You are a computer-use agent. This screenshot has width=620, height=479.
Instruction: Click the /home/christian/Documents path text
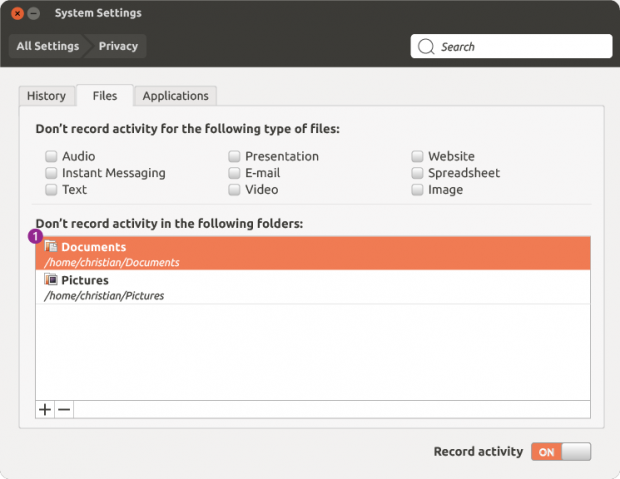(112, 262)
